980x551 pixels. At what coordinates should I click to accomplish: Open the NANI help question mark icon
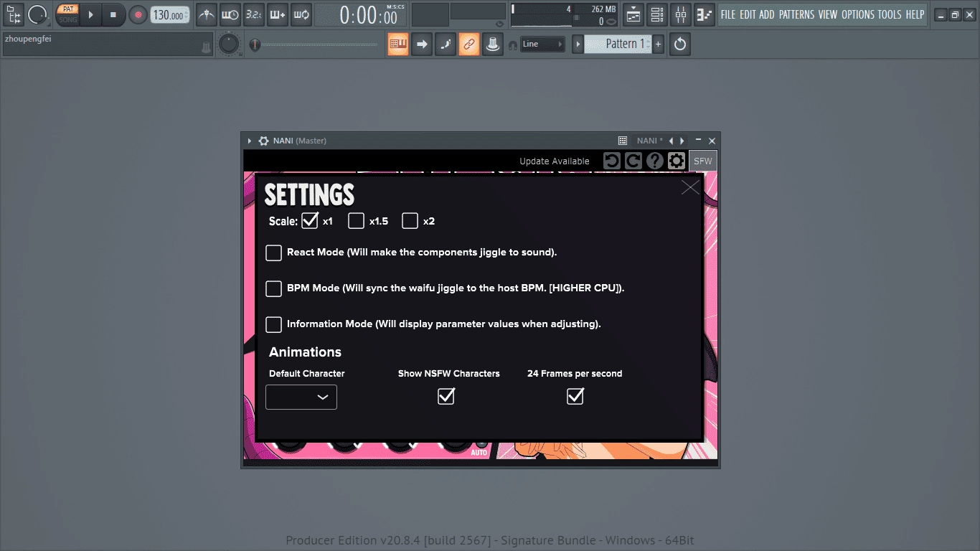click(654, 161)
